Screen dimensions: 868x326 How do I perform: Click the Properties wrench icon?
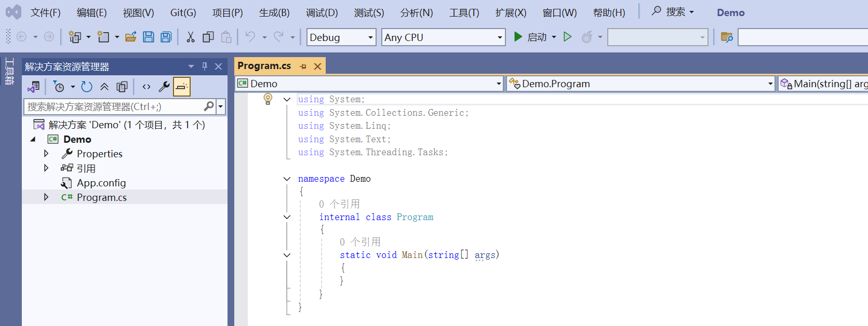click(x=164, y=87)
